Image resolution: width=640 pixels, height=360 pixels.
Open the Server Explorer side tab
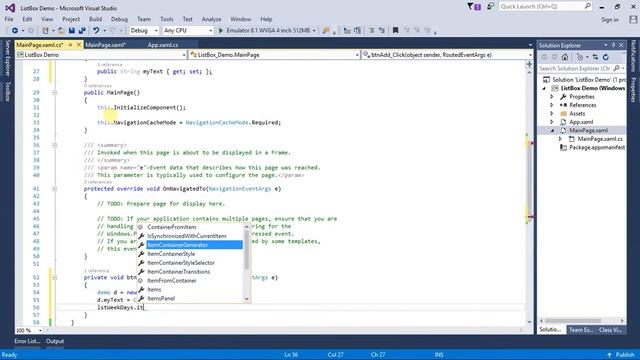tap(7, 58)
